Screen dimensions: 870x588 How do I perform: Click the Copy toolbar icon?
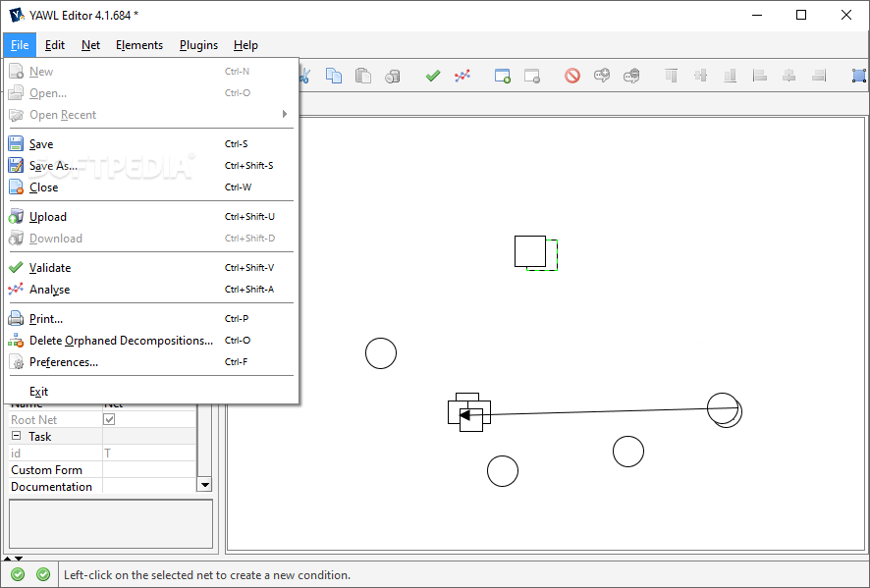(x=334, y=76)
